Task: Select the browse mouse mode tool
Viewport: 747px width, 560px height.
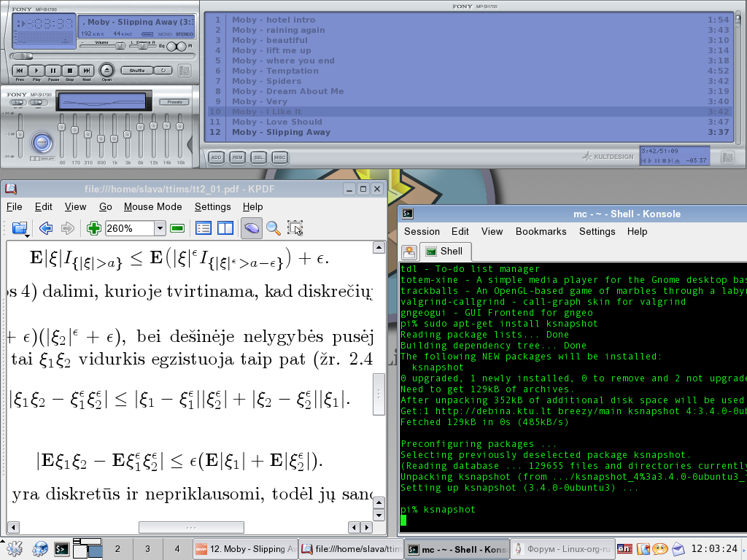Action: [x=252, y=228]
